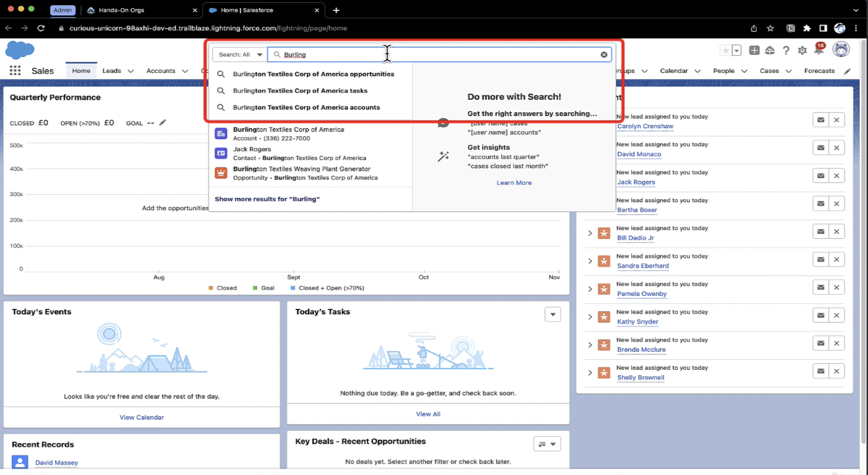Go to the Leads tab
The width and height of the screenshot is (868, 475).
(x=112, y=71)
